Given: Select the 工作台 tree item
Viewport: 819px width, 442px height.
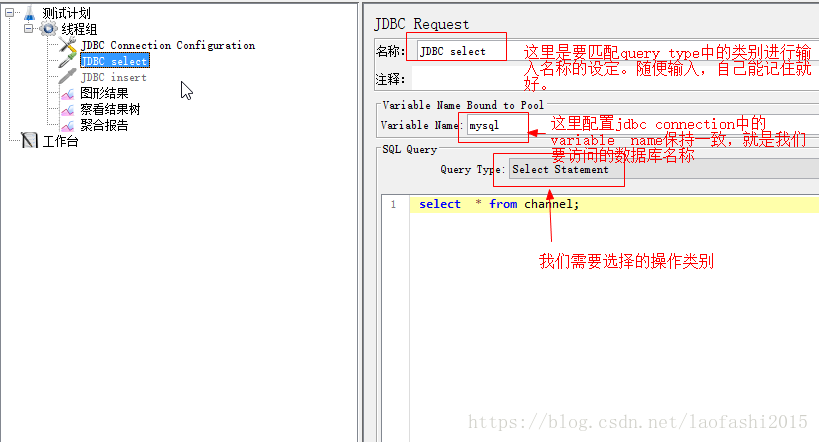Looking at the screenshot, I should click(x=60, y=141).
